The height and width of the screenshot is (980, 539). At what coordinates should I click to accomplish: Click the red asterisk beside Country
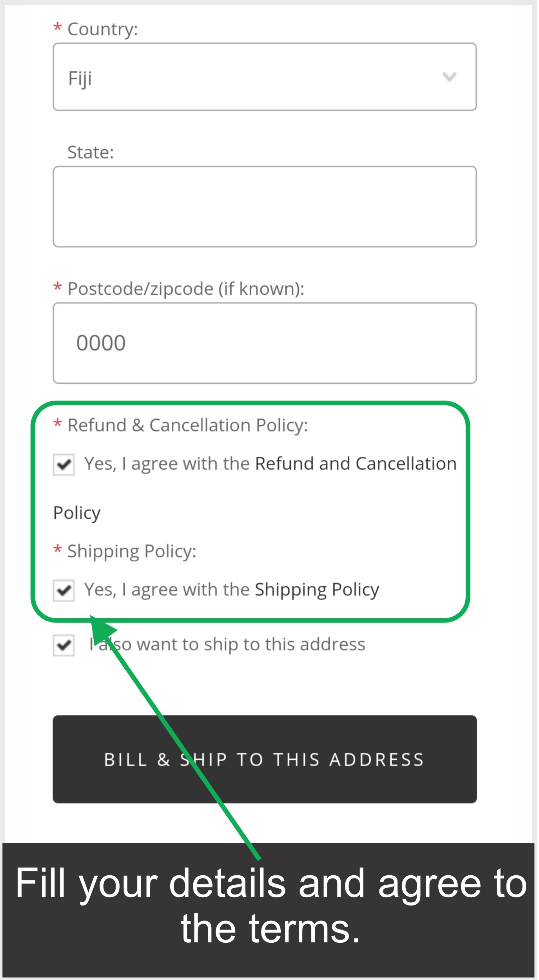[58, 27]
